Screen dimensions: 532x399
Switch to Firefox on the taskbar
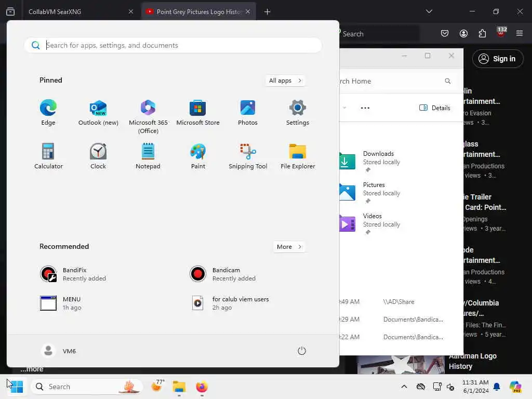[x=202, y=387]
